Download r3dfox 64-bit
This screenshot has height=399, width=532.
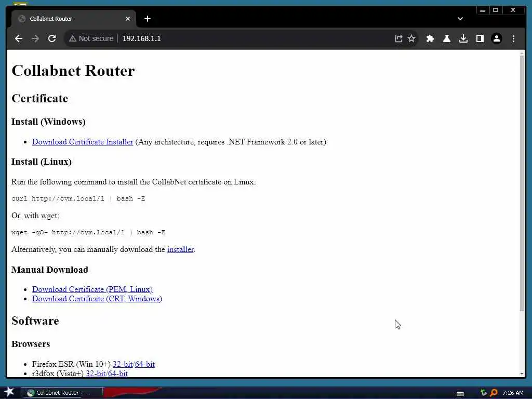[x=118, y=374]
